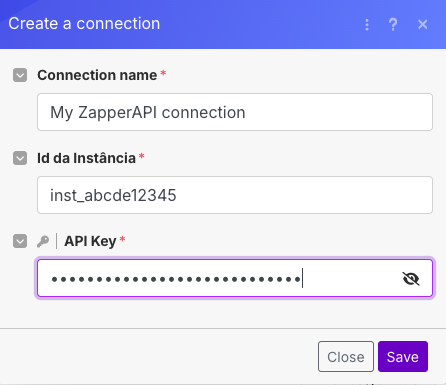Viewport: 446px width, 385px height.
Task: Open the three-dot options menu in header
Action: click(x=367, y=25)
